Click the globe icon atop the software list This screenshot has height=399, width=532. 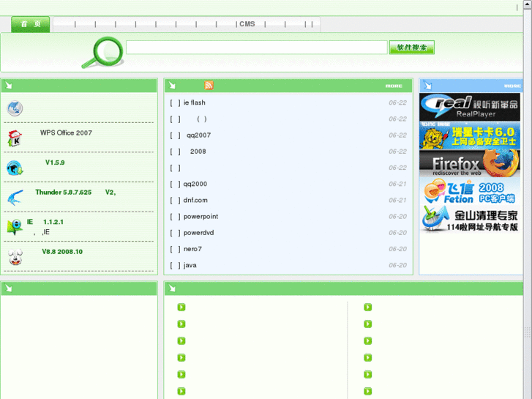[x=15, y=108]
